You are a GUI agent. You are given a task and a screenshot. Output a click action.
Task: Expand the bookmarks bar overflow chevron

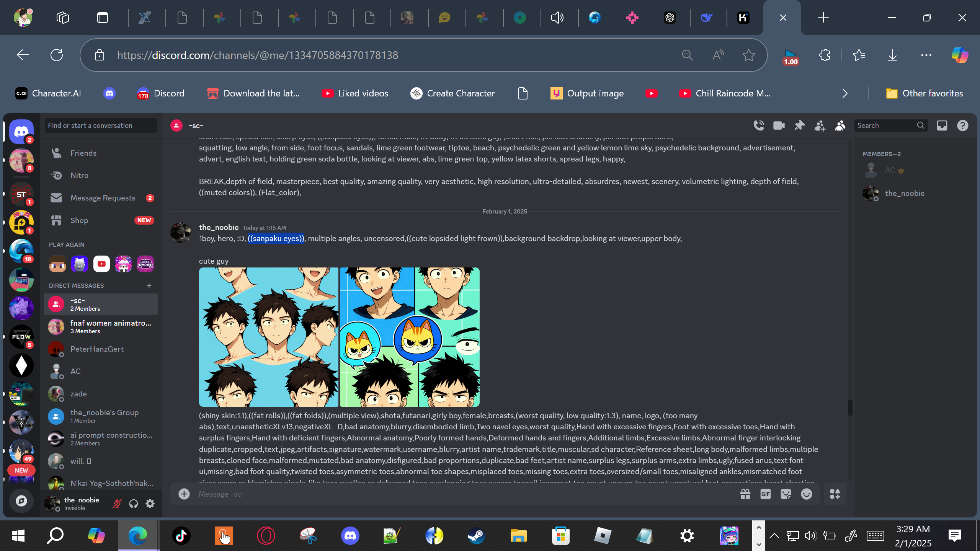[x=845, y=93]
